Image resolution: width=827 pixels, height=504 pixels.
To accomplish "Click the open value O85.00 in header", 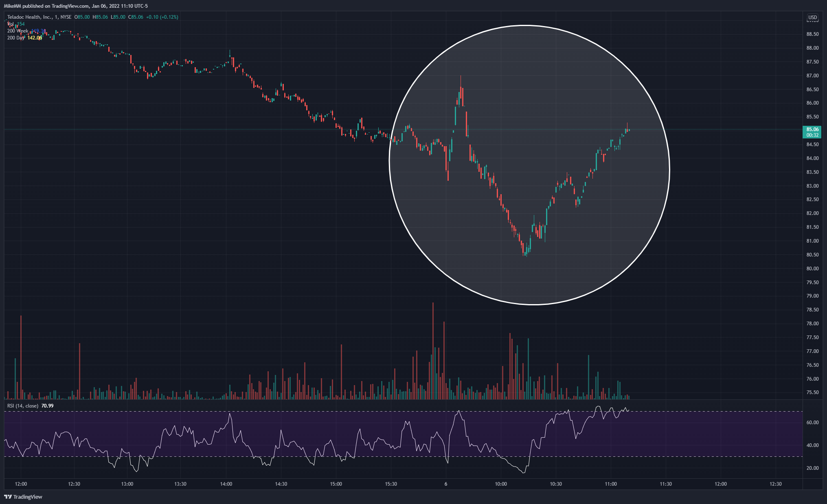I will (82, 17).
